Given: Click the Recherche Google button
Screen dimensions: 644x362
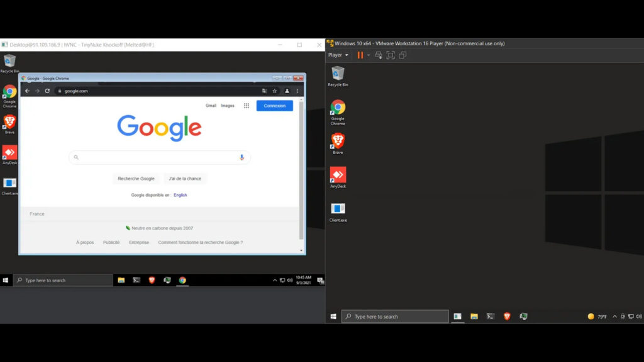Looking at the screenshot, I should [136, 178].
